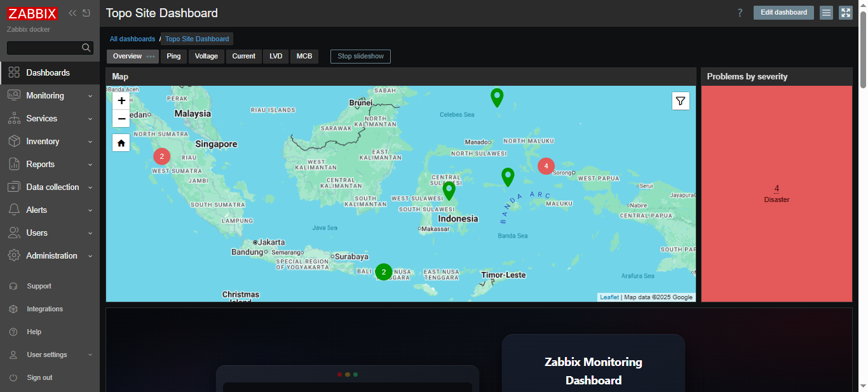Select the Monitoring icon in sidebar
Image resolution: width=868 pixels, height=392 pixels.
(14, 95)
